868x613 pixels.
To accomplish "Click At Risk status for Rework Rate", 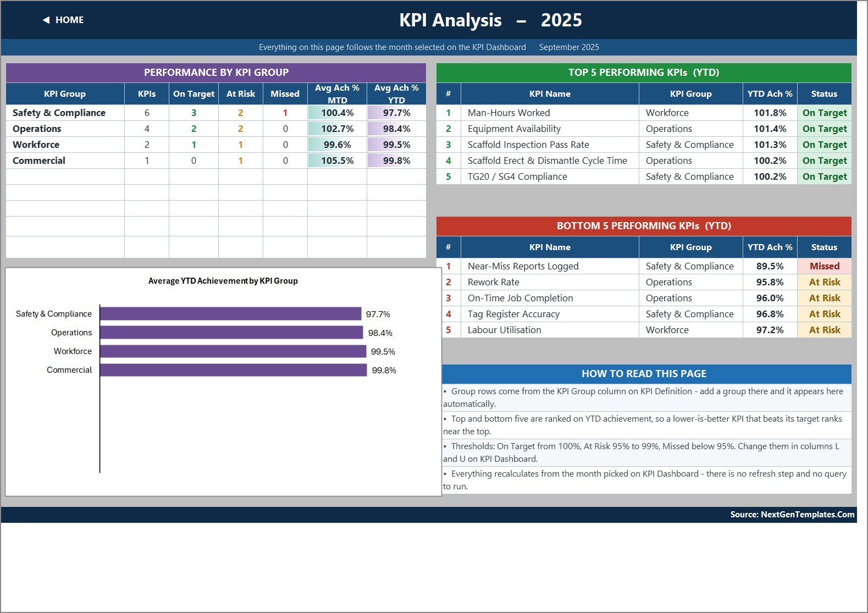I will click(825, 282).
